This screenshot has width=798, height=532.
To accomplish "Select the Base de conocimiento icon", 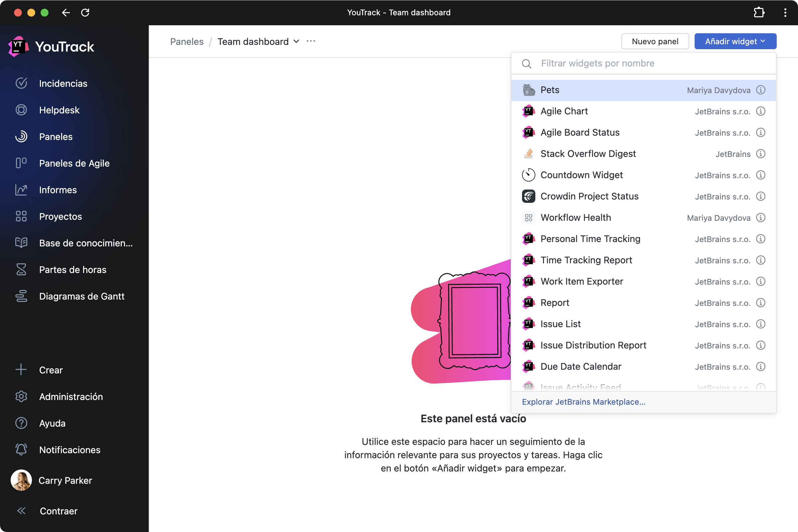I will [21, 243].
